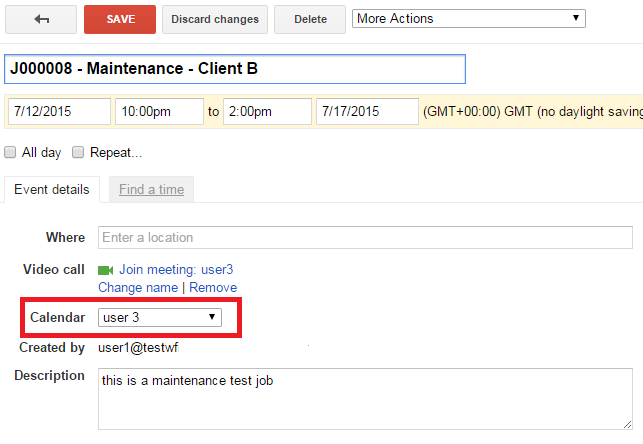Image resolution: width=643 pixels, height=444 pixels.
Task: Click the green video camera icon
Action: (x=105, y=270)
